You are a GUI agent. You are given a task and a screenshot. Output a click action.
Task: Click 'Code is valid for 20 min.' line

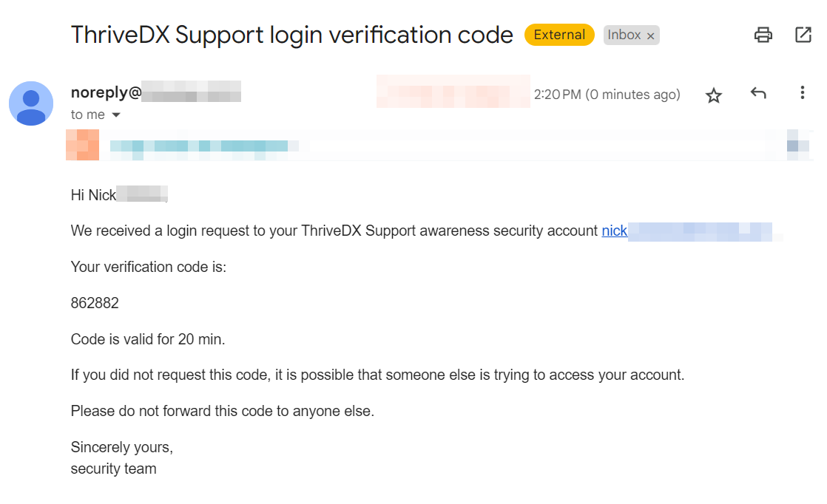(148, 339)
